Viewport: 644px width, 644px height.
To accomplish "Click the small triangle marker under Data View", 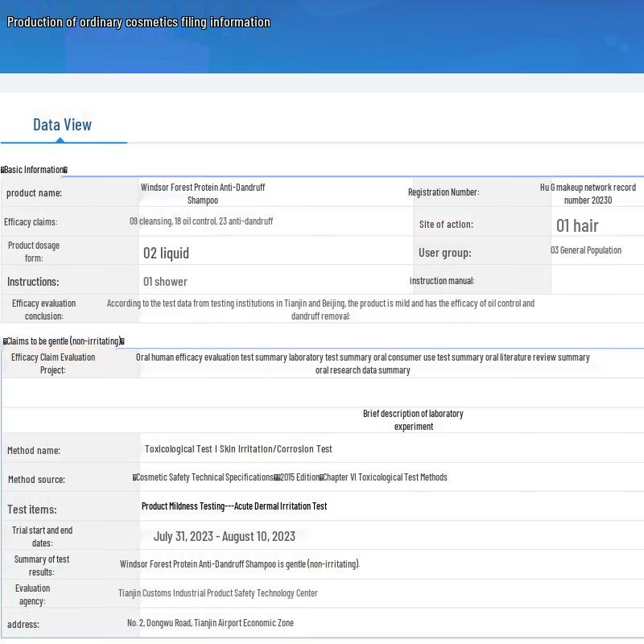I will 60,140.
